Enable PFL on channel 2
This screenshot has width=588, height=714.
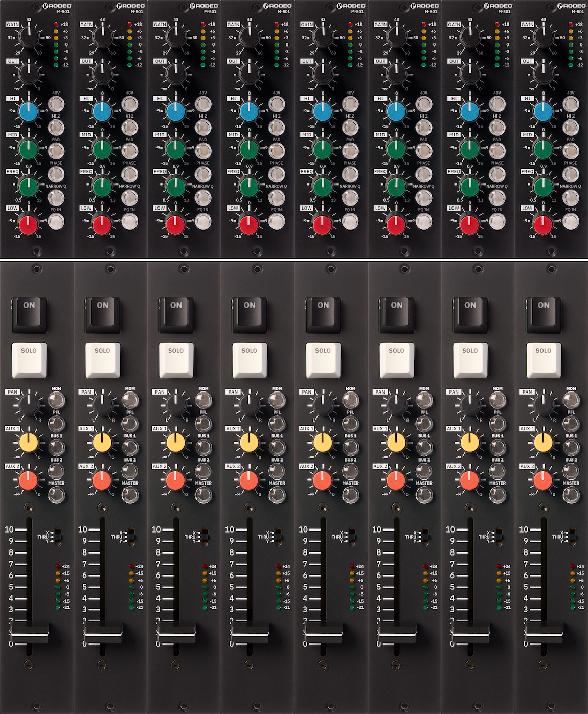[130, 424]
